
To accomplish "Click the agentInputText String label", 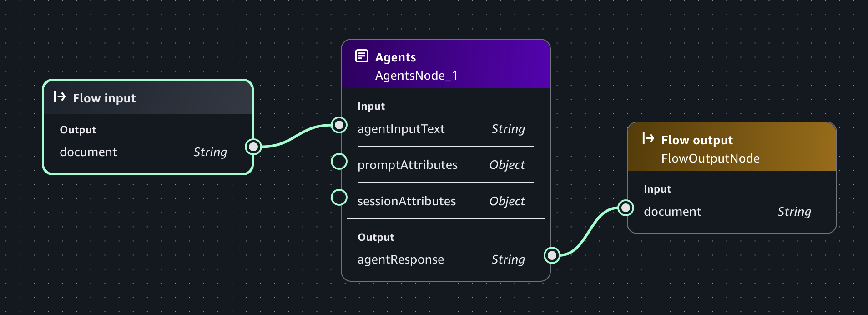I will pyautogui.click(x=508, y=129).
